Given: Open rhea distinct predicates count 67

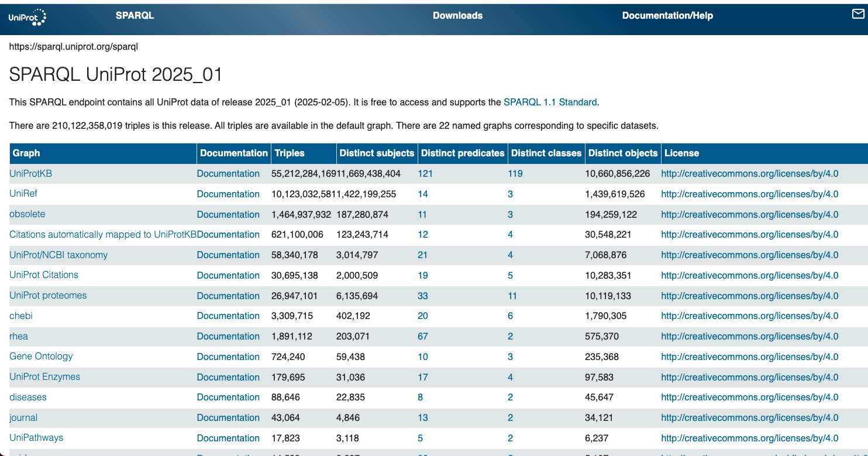Looking at the screenshot, I should (423, 336).
